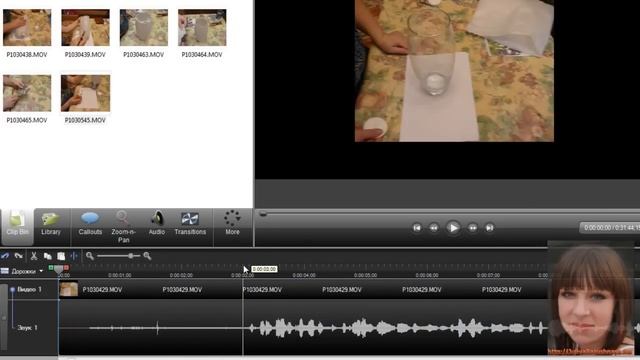Select the P1030429.MOV clip on video track
Viewport: 640px width, 360px height.
pyautogui.click(x=303, y=289)
